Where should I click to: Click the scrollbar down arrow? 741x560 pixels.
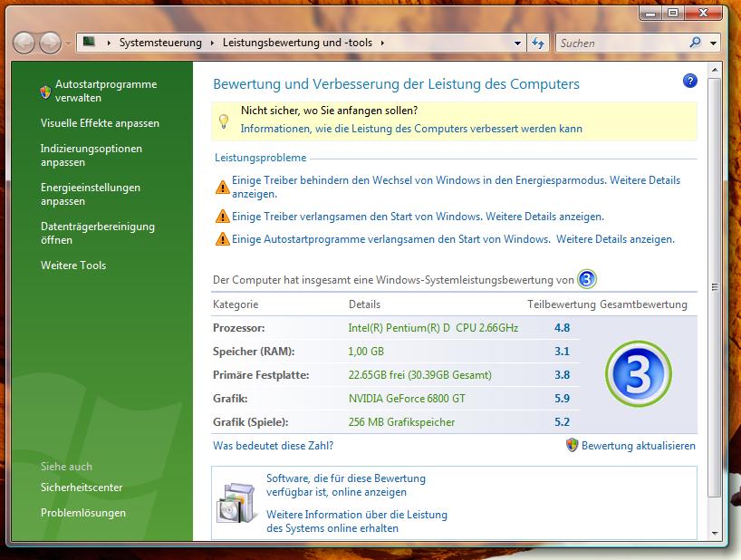pyautogui.click(x=715, y=533)
